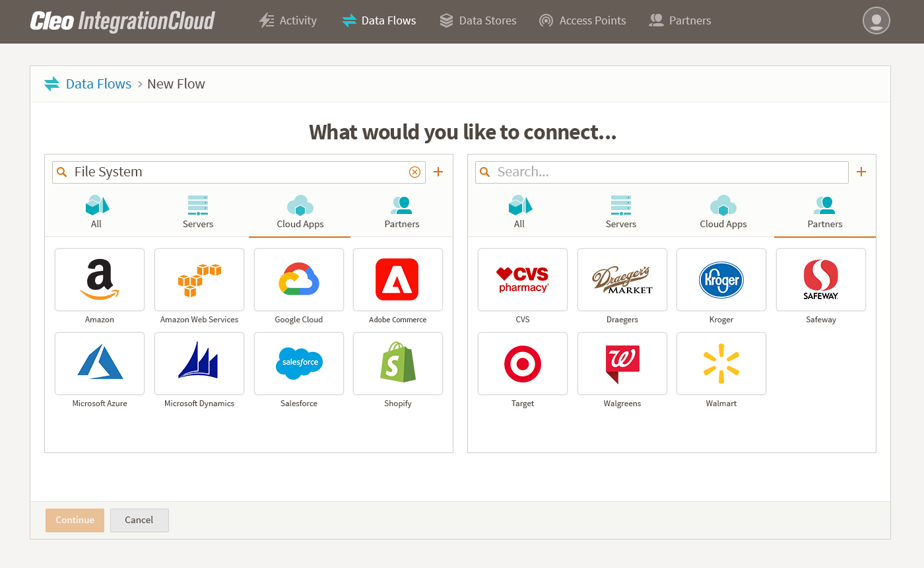Focus the File System search field
Screen dimensions: 924x568
(239, 172)
